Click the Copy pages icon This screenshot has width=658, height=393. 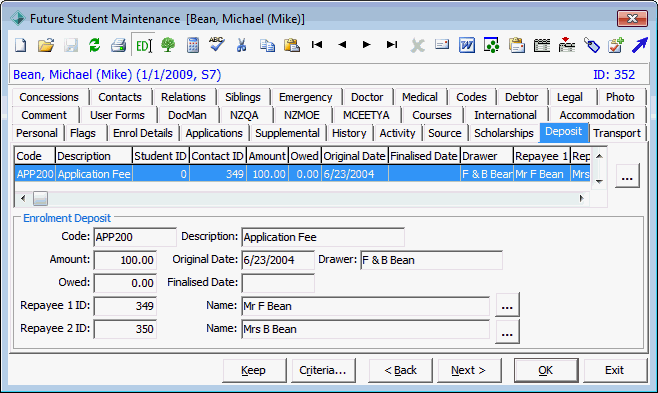(x=267, y=45)
